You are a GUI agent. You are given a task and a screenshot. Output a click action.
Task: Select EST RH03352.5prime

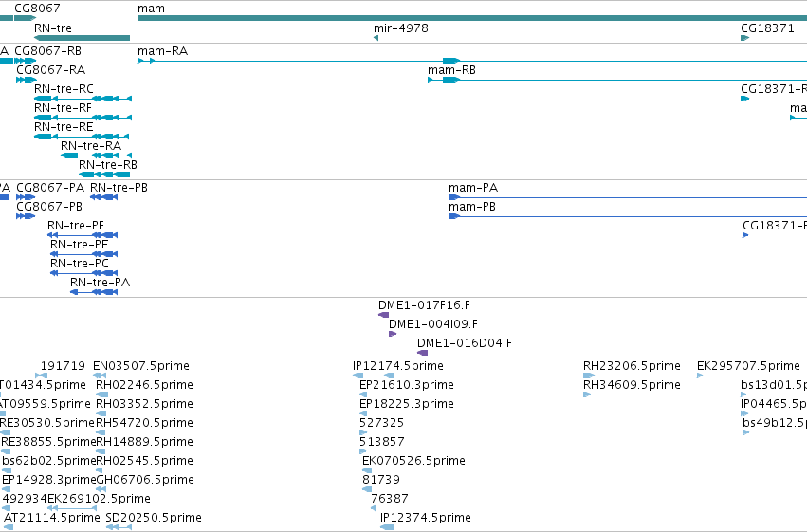click(145, 404)
